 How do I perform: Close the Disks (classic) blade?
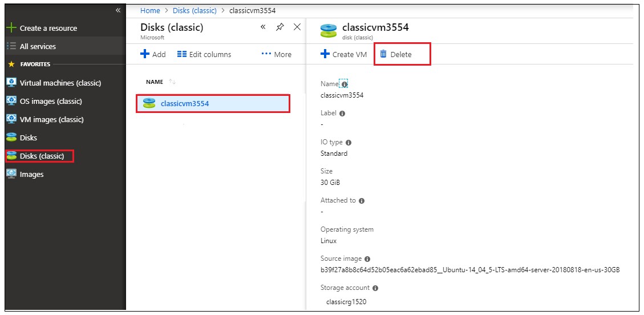coord(297,27)
